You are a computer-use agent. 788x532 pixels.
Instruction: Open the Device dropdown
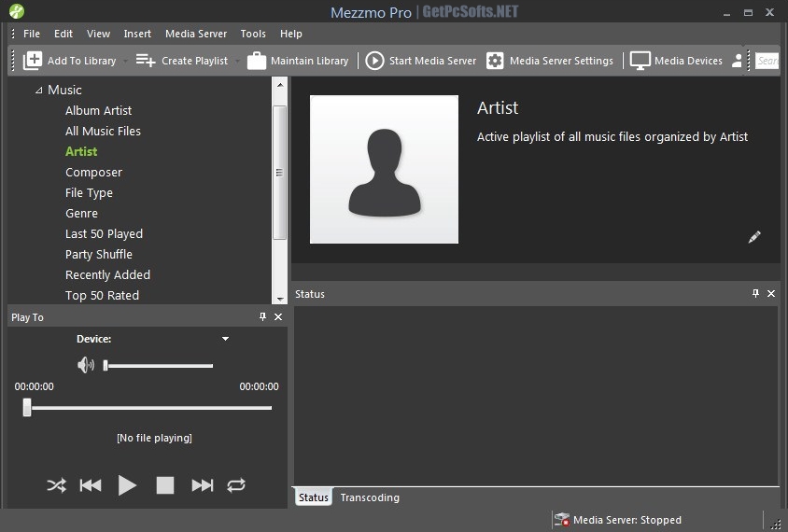(226, 339)
